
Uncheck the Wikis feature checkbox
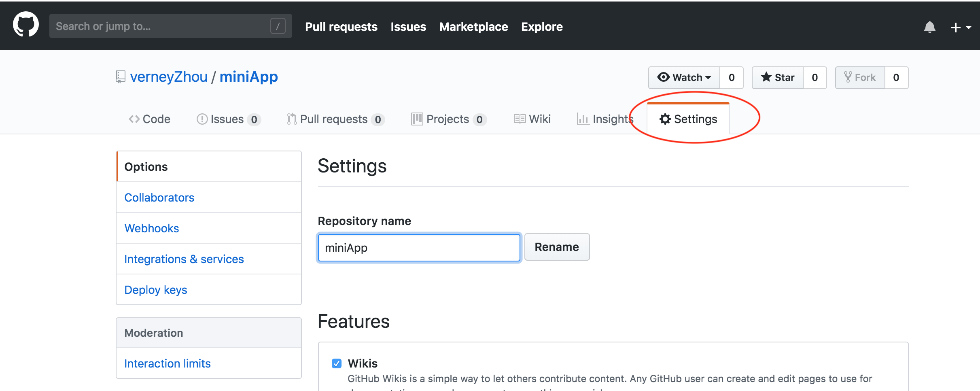tap(337, 363)
